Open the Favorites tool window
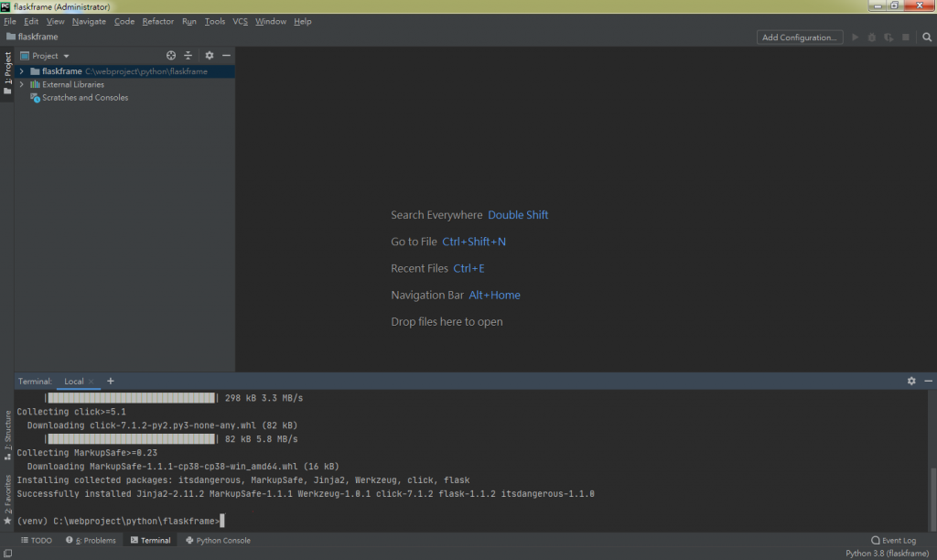 tap(7, 500)
